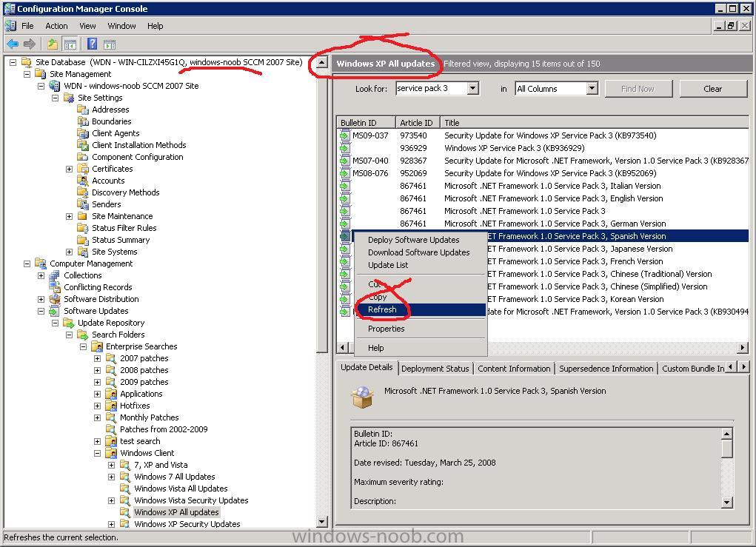The image size is (756, 547).
Task: Select the KB936929 Windows XP Service Pack 3 row
Action: click(x=543, y=148)
